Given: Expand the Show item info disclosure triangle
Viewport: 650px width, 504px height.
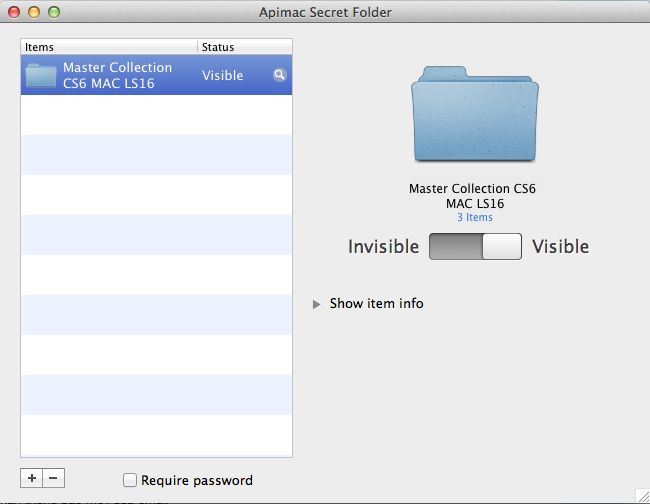Looking at the screenshot, I should (317, 304).
